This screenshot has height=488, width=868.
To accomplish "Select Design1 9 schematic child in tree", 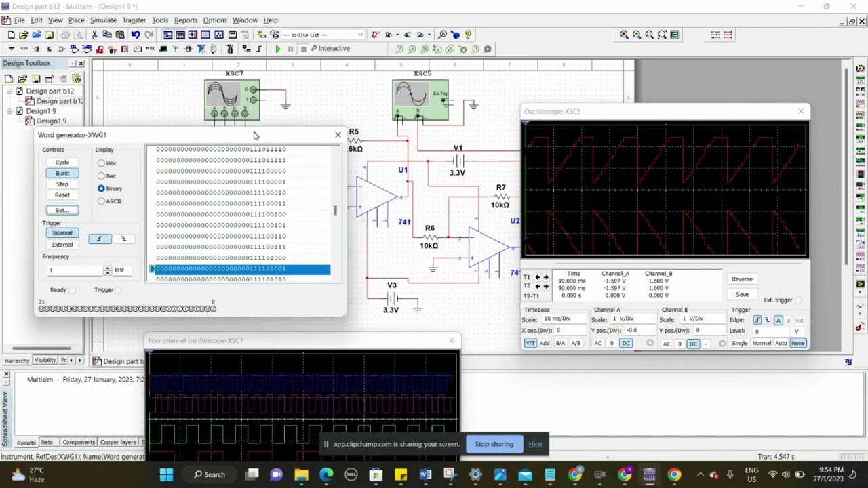I will click(51, 121).
